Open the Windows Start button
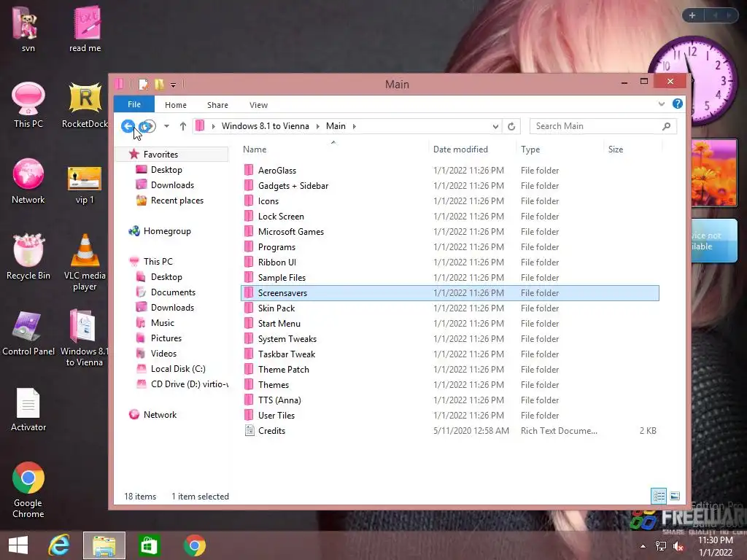Image resolution: width=747 pixels, height=560 pixels. pyautogui.click(x=18, y=545)
